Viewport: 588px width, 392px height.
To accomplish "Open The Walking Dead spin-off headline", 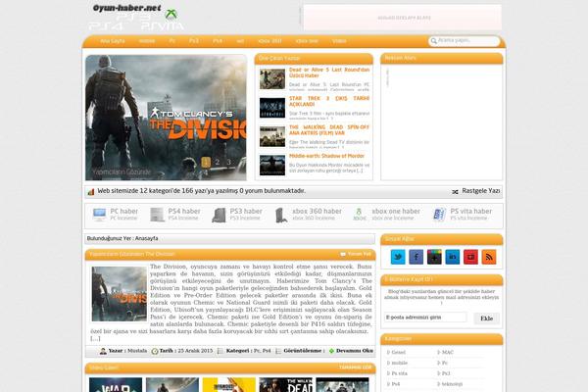I will pos(329,130).
